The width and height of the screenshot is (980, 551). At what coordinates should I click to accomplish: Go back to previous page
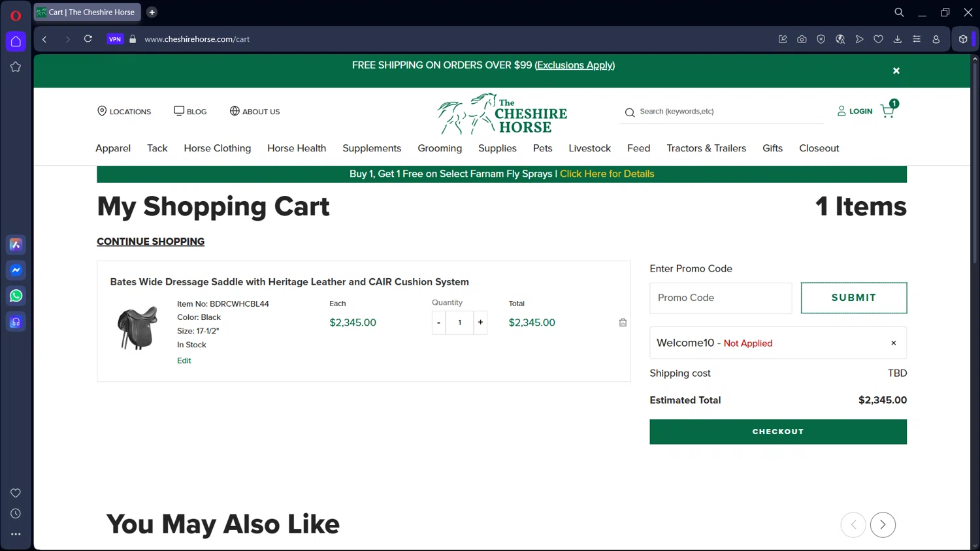(44, 39)
